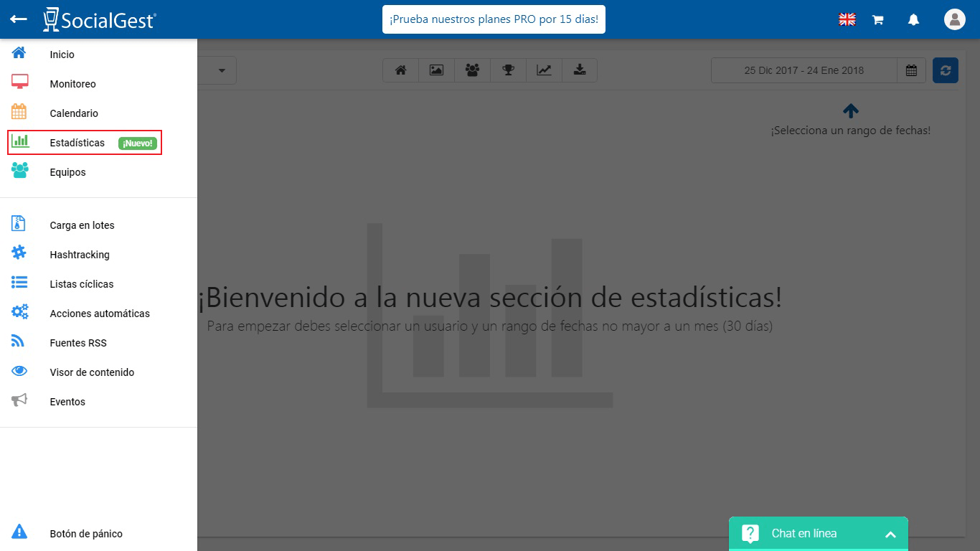
Task: Click the Carga en lotes file icon
Action: pos(19,224)
